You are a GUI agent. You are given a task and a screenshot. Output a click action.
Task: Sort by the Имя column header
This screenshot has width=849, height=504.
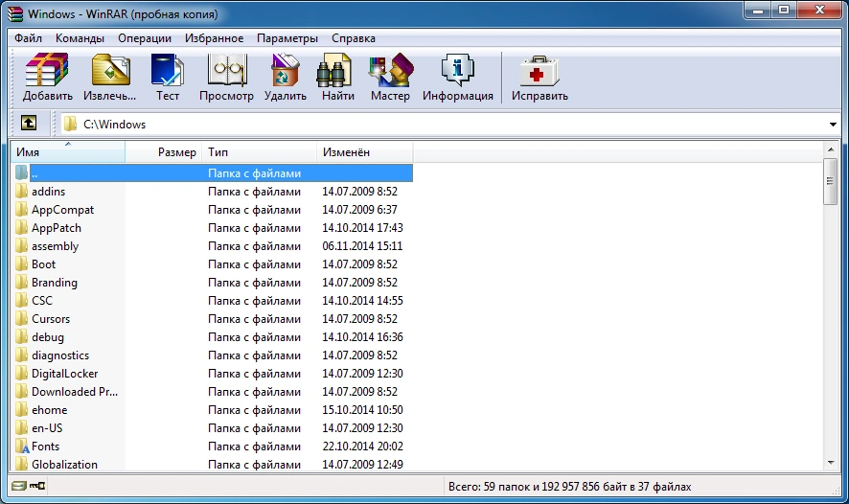tap(68, 152)
